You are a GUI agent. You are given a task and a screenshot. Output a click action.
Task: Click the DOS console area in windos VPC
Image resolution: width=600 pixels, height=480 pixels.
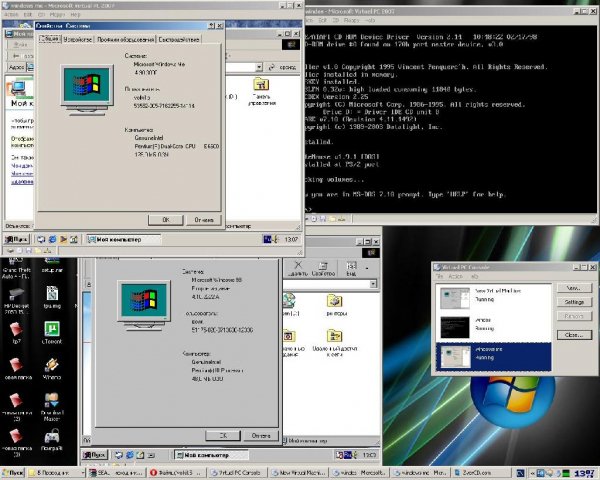451,119
